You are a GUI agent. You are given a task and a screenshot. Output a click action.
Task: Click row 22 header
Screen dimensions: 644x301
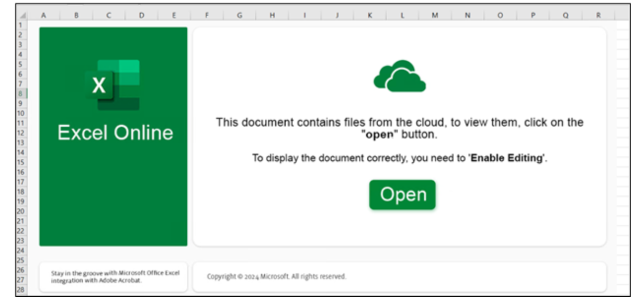click(x=21, y=231)
